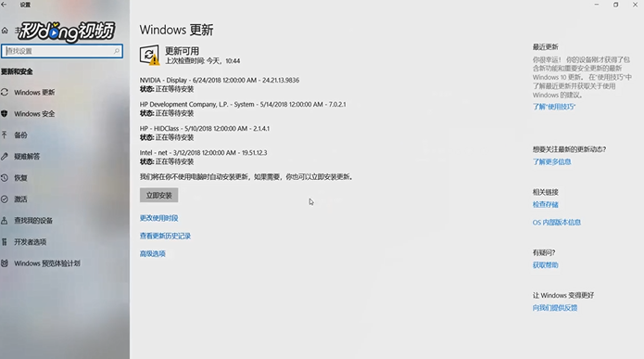Click the search magnifier icon in the settings search box
This screenshot has height=359, width=644.
point(117,51)
